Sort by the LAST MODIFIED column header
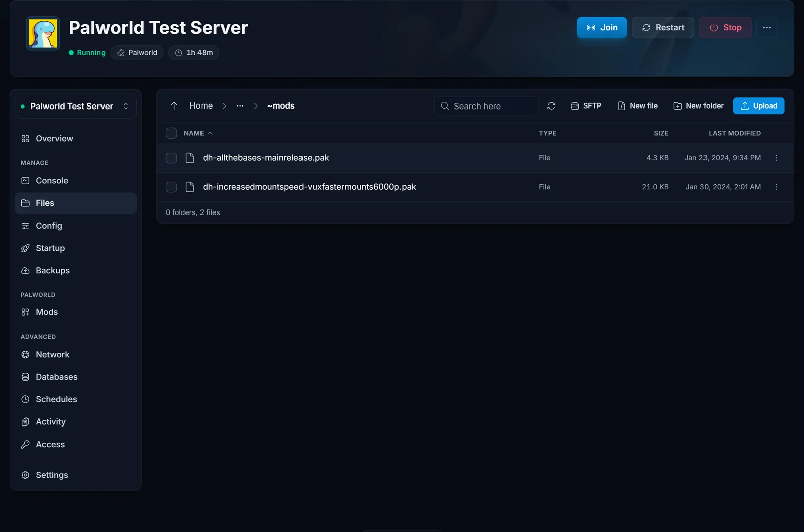 [x=734, y=133]
